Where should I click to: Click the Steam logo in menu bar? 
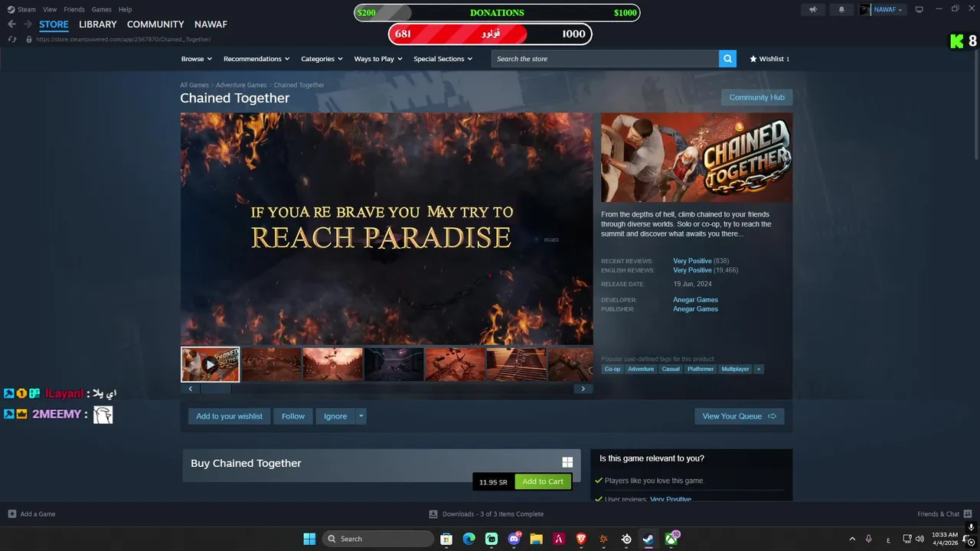tap(11, 10)
